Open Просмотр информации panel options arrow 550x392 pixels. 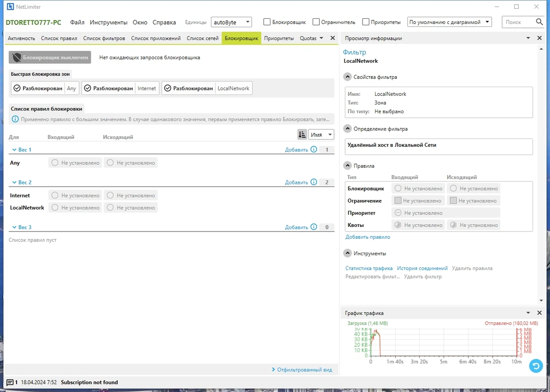(528, 38)
